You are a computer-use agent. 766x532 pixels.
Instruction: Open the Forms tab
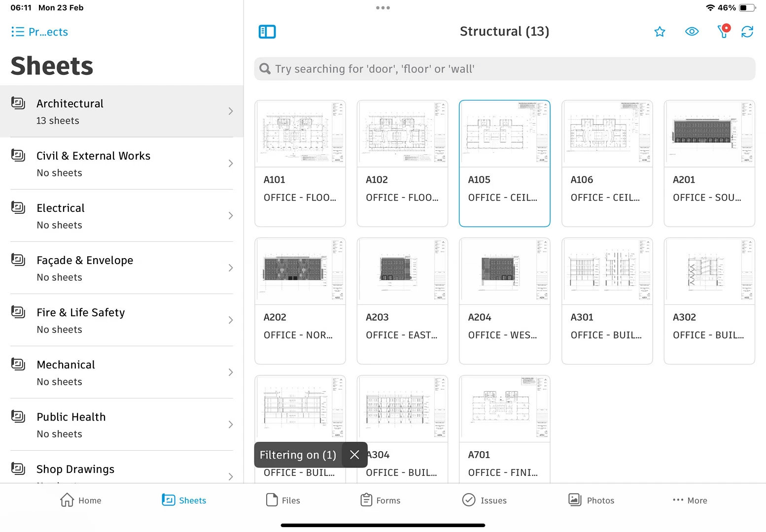pyautogui.click(x=380, y=500)
